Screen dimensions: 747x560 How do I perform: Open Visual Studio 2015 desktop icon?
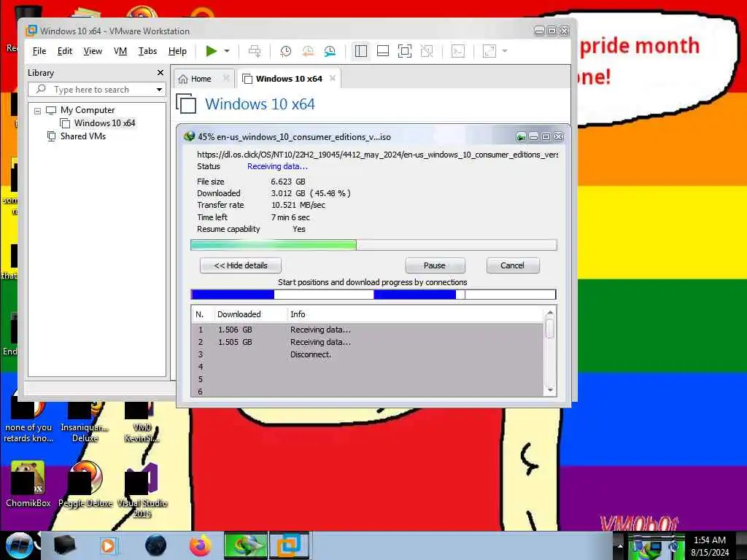(x=142, y=491)
